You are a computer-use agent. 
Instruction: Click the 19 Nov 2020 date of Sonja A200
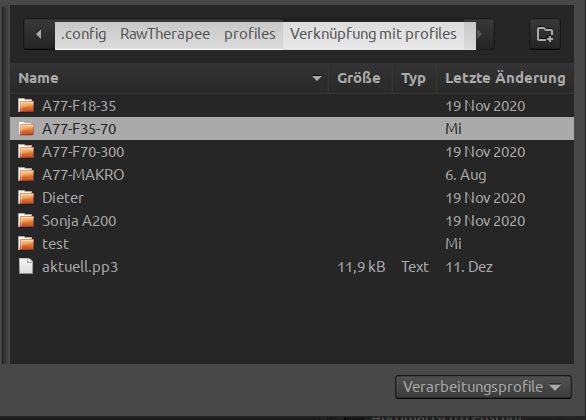pos(485,221)
